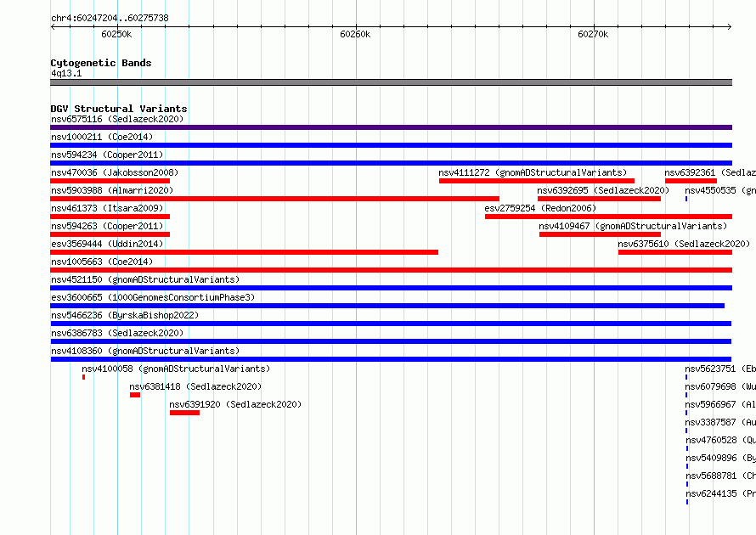Click the nsv4550535 variant label
The image size is (756, 535).
coord(720,190)
